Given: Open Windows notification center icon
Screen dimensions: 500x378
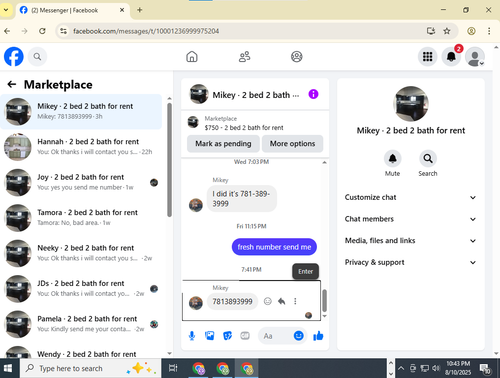Looking at the screenshot, I should 485,368.
